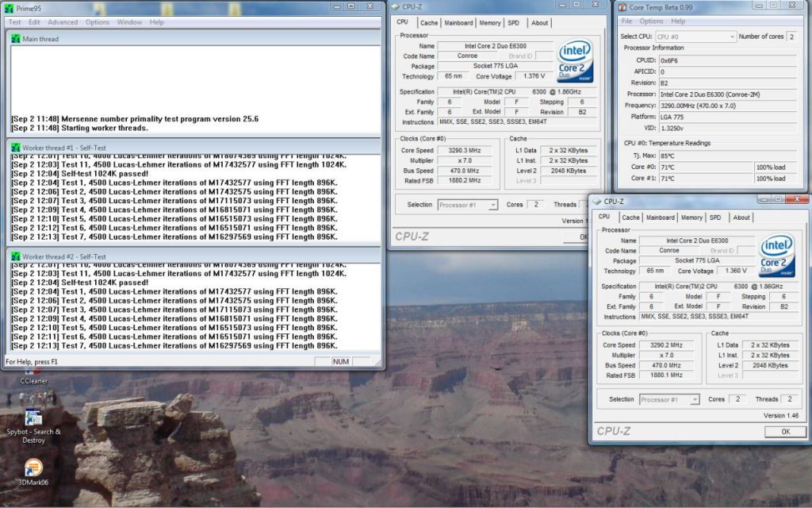Click NUM indicator in Prime95 status bar
812x508 pixels.
[x=341, y=362]
